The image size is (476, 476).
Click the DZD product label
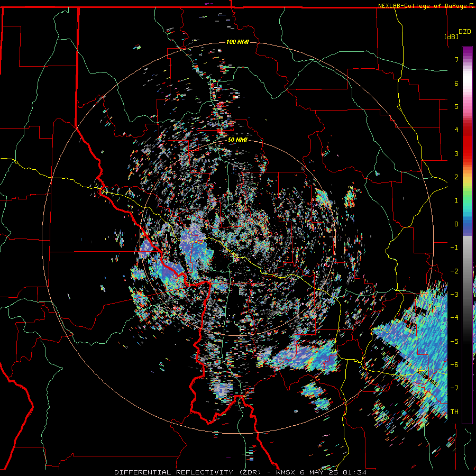click(465, 32)
